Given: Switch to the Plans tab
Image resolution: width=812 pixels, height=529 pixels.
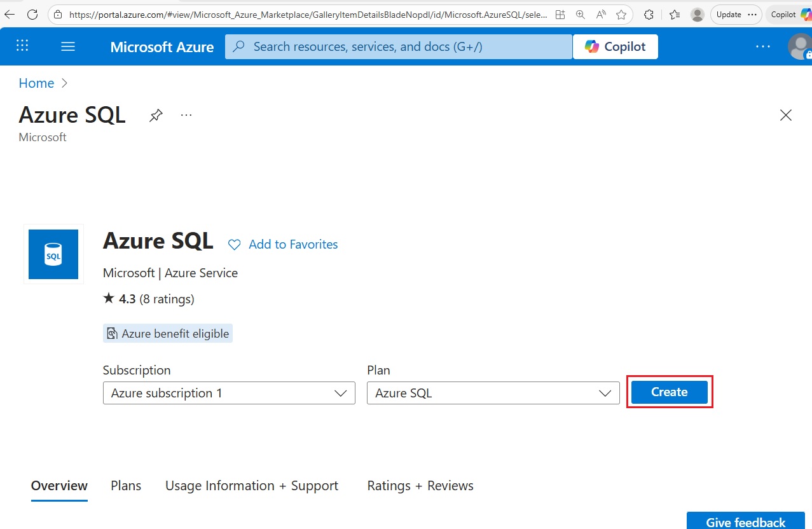Looking at the screenshot, I should [126, 486].
